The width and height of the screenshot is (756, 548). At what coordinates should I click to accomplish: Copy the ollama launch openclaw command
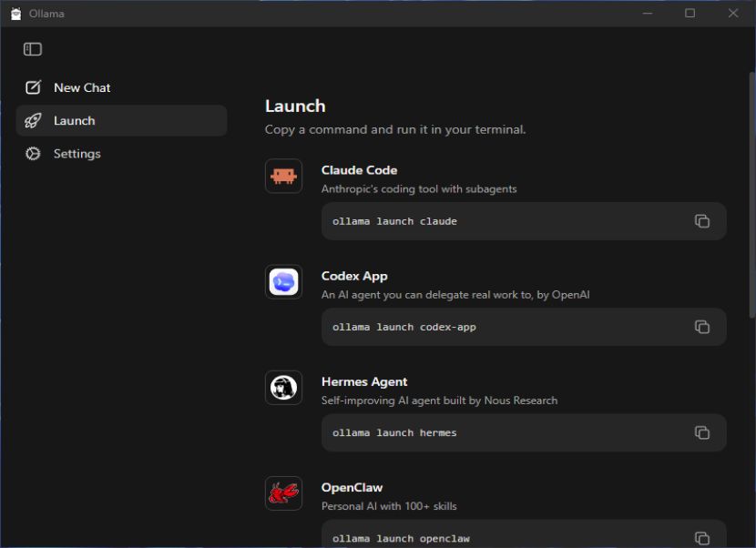702,538
